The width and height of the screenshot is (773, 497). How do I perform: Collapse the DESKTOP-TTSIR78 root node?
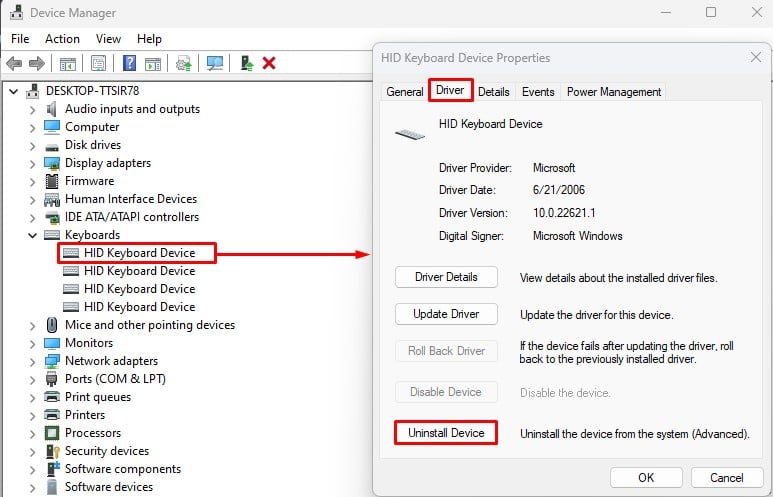14,91
